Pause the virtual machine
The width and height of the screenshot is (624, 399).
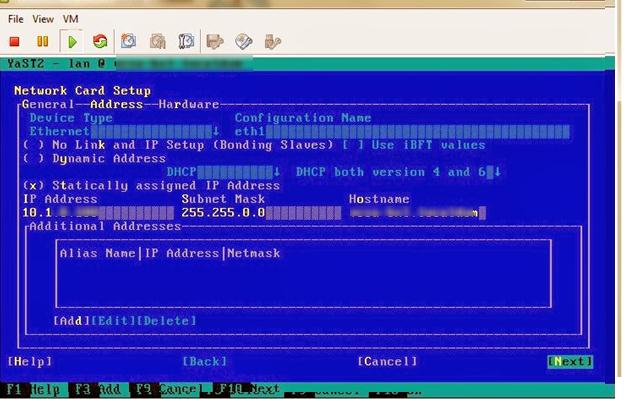point(43,41)
